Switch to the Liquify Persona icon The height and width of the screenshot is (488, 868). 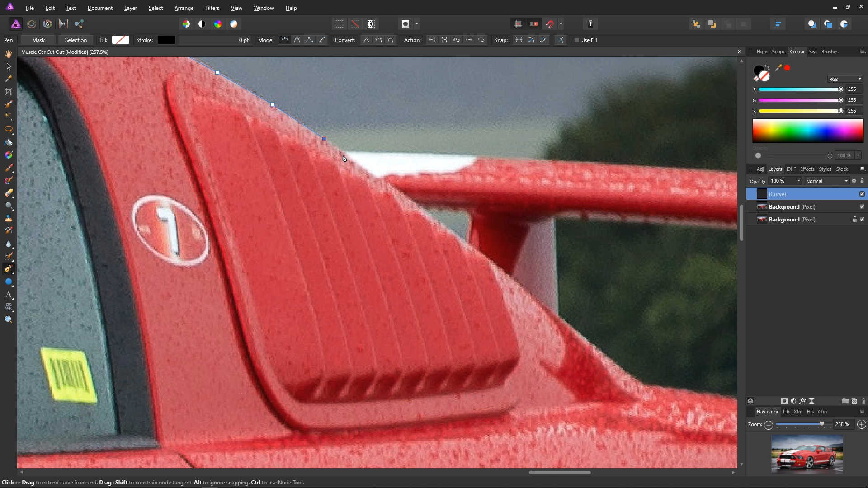(x=32, y=24)
